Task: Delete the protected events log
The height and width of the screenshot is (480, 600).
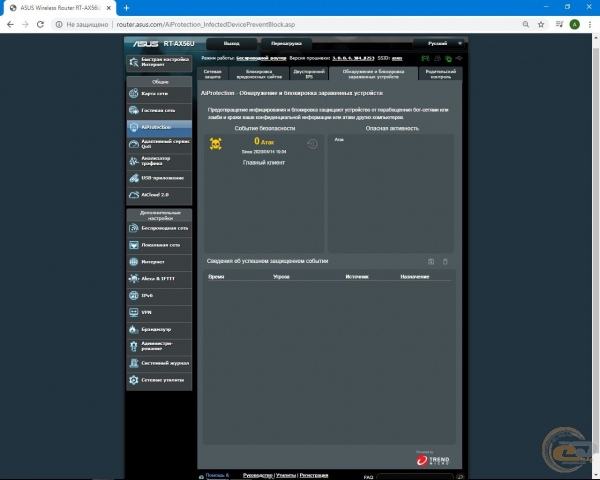Action: point(445,261)
